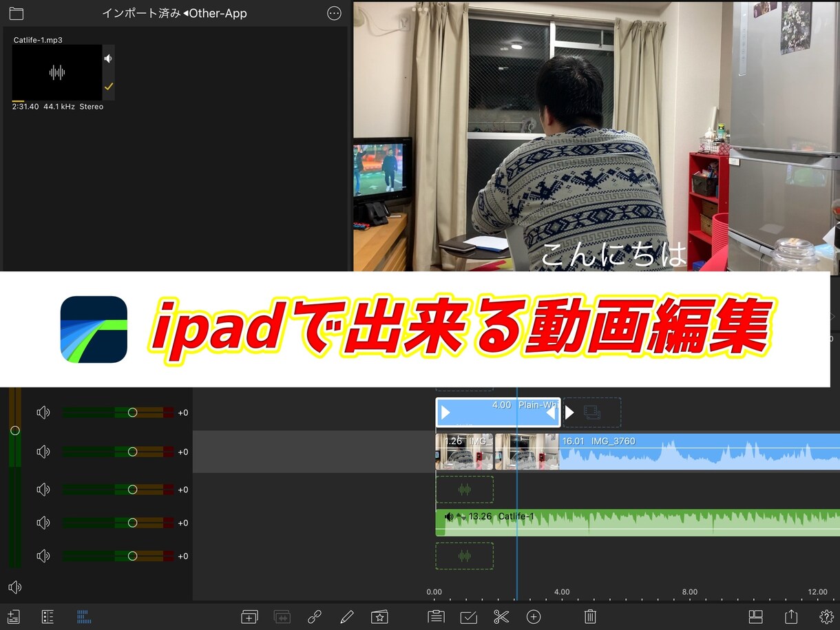Mute the Plain-White title track

43,412
